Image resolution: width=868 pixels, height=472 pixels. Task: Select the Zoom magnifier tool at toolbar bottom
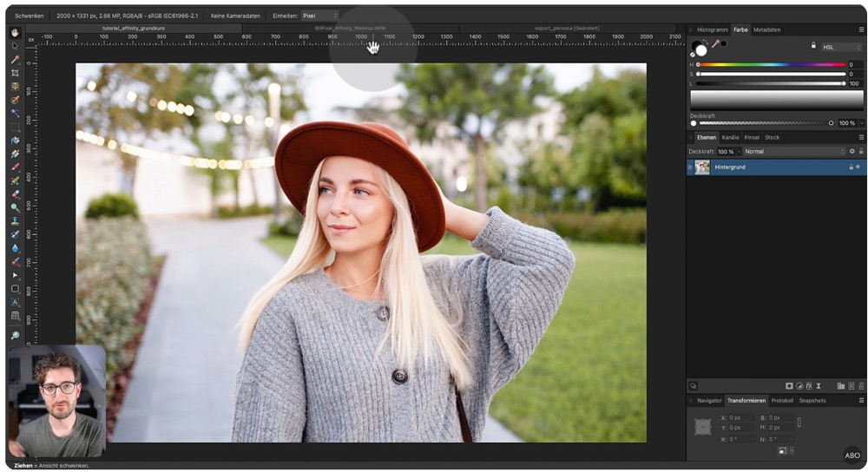point(15,335)
